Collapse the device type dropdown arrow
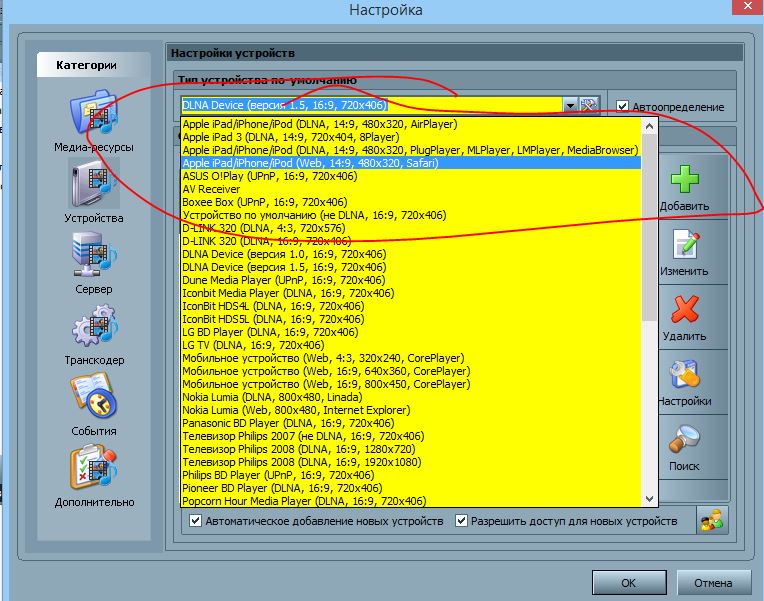 coord(569,105)
